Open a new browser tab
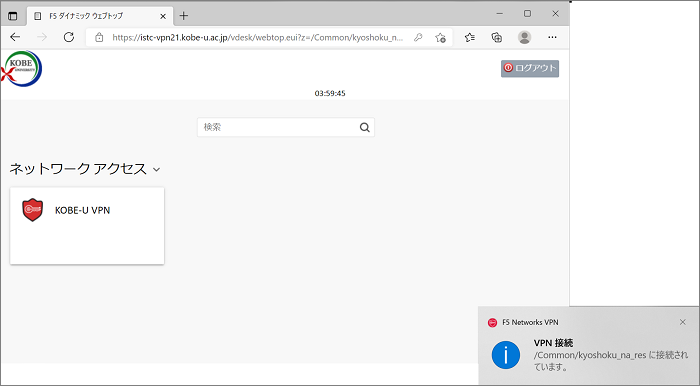Screen dimensions: 700x386 click(183, 16)
